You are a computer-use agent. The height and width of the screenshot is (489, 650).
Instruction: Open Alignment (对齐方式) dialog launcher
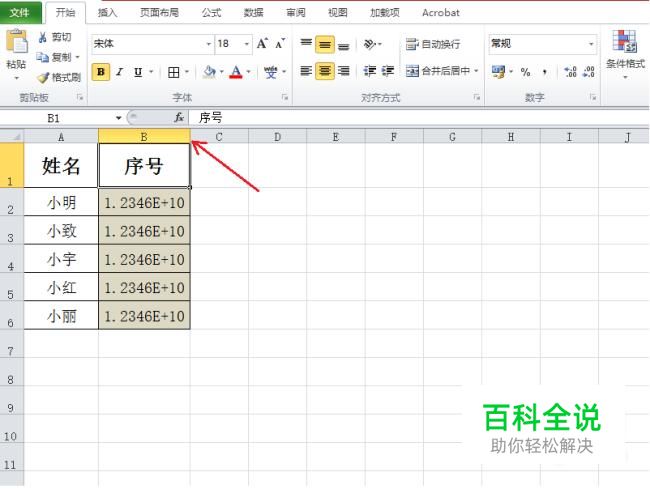[477, 97]
